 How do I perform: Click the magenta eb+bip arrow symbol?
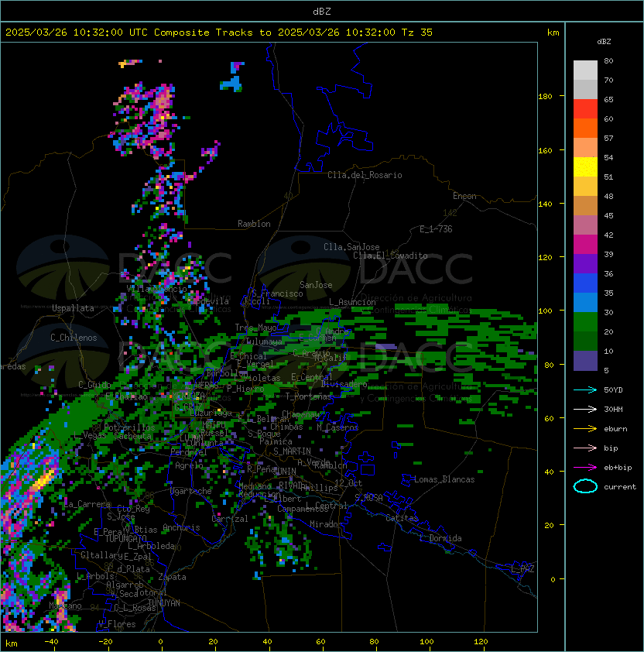click(585, 468)
